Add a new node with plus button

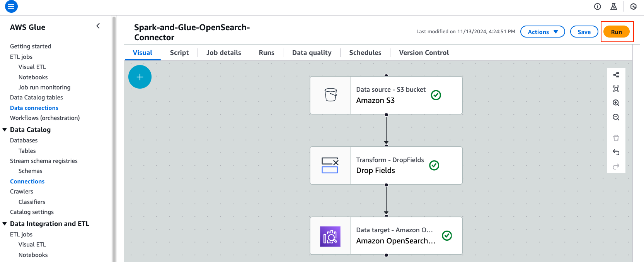pyautogui.click(x=140, y=77)
